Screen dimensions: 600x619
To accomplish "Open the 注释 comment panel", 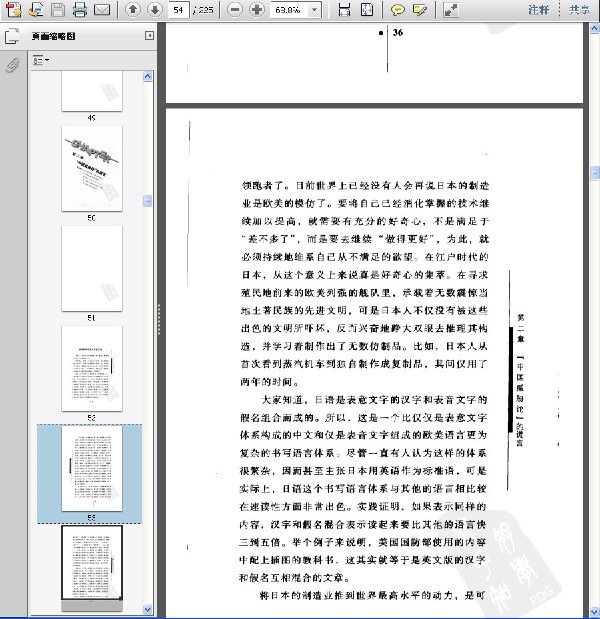I will point(539,9).
